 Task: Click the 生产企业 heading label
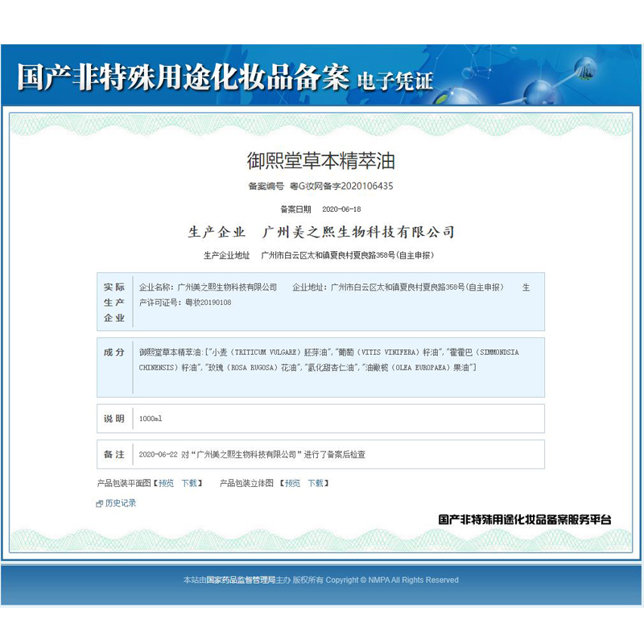coord(217,232)
